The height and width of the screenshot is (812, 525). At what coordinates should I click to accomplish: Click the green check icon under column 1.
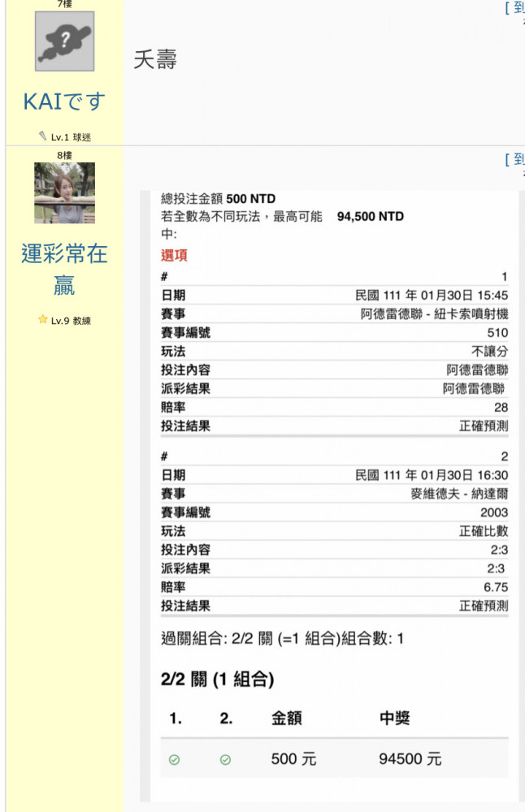pyautogui.click(x=174, y=760)
